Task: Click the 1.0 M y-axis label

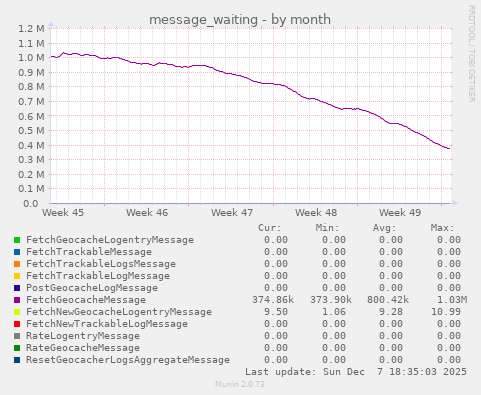Action: click(x=31, y=58)
